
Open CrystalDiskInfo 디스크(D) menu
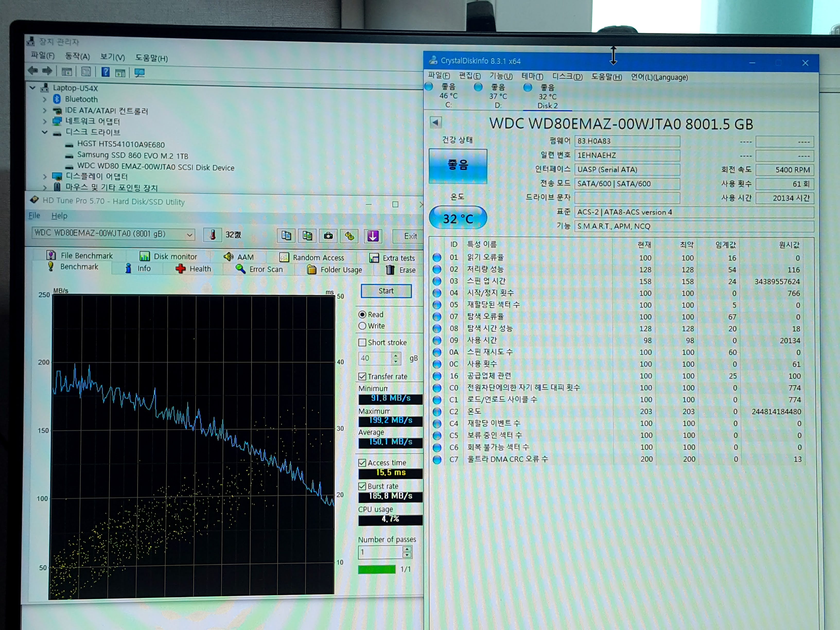coord(567,77)
